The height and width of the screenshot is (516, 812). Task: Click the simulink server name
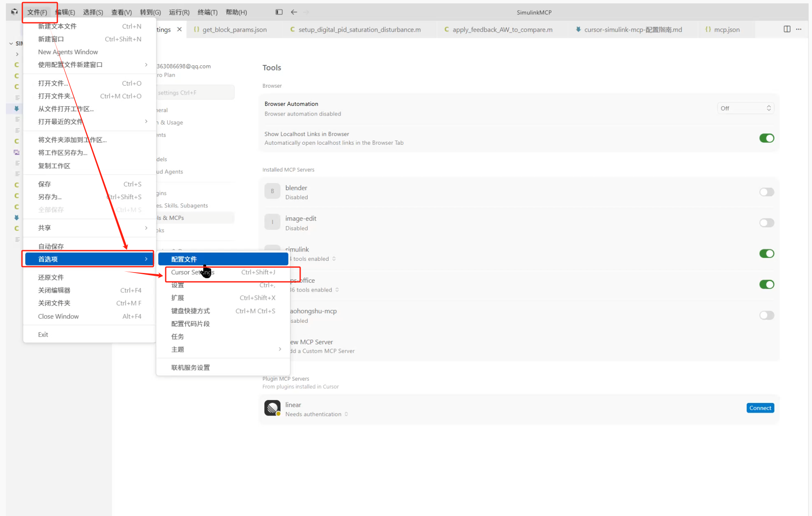(297, 249)
